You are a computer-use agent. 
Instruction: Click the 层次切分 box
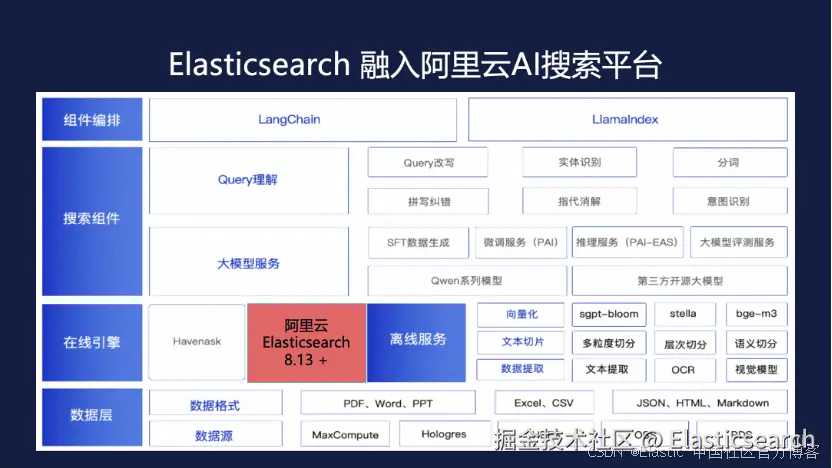(x=685, y=344)
